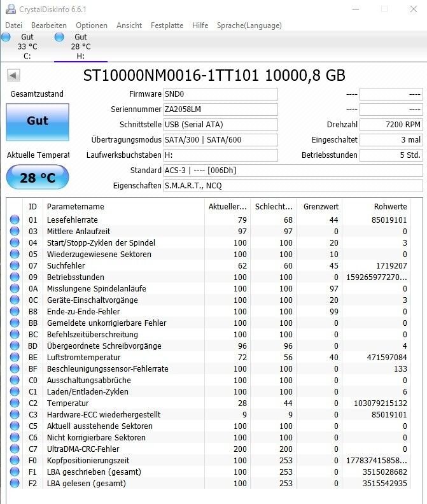Click the Drehzahl value 7200 RPM
This screenshot has height=504, width=427.
click(x=391, y=125)
